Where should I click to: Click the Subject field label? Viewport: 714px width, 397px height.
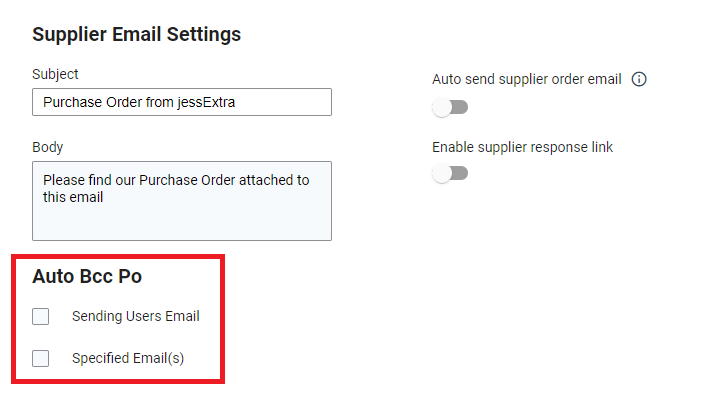55,74
